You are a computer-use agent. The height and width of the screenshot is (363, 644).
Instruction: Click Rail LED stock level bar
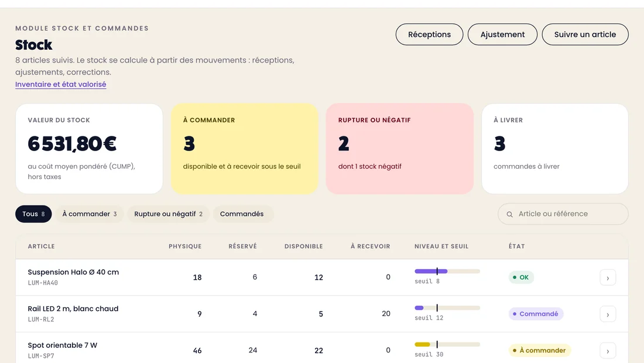click(x=447, y=307)
